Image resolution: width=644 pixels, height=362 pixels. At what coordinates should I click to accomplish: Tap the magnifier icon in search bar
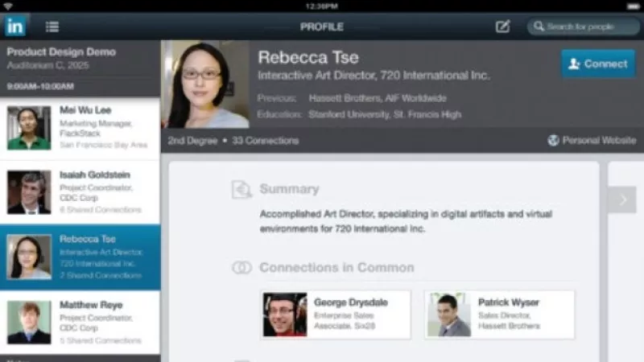tap(539, 27)
